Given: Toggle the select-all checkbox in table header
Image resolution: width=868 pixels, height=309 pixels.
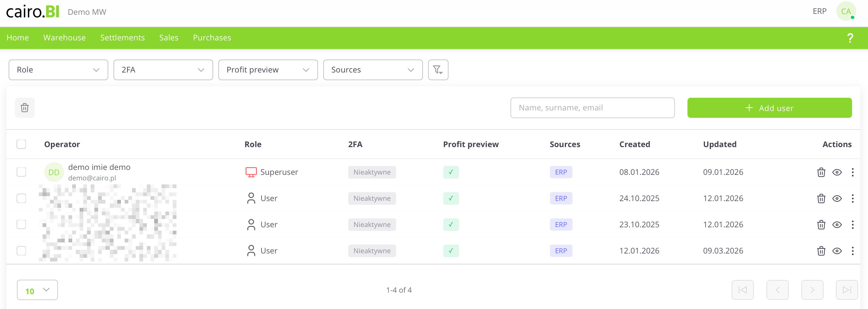Looking at the screenshot, I should pyautogui.click(x=21, y=144).
